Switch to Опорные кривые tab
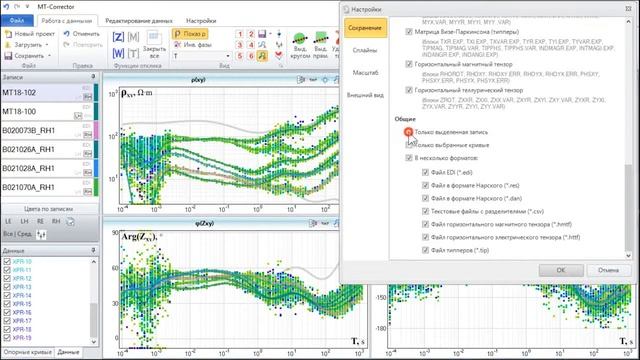Screen dimensions: 640x360 27,352
